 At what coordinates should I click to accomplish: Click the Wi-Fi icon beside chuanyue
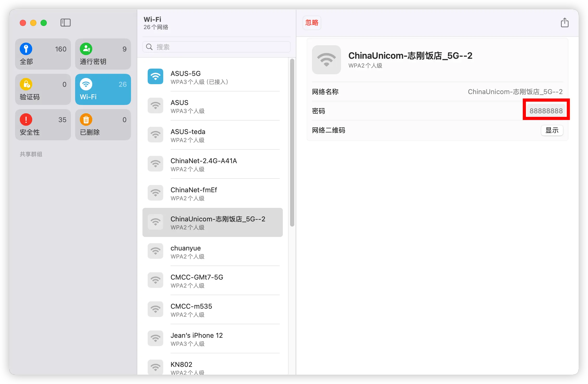[155, 251]
